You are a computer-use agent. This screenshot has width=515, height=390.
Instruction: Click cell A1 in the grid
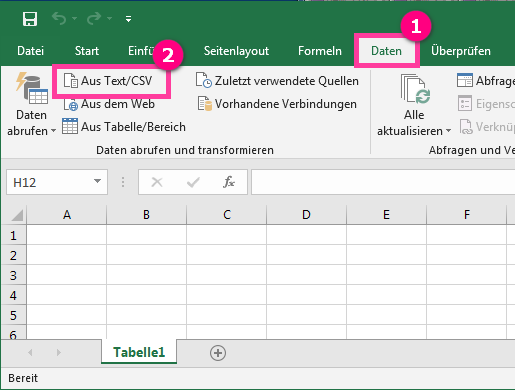(x=67, y=235)
